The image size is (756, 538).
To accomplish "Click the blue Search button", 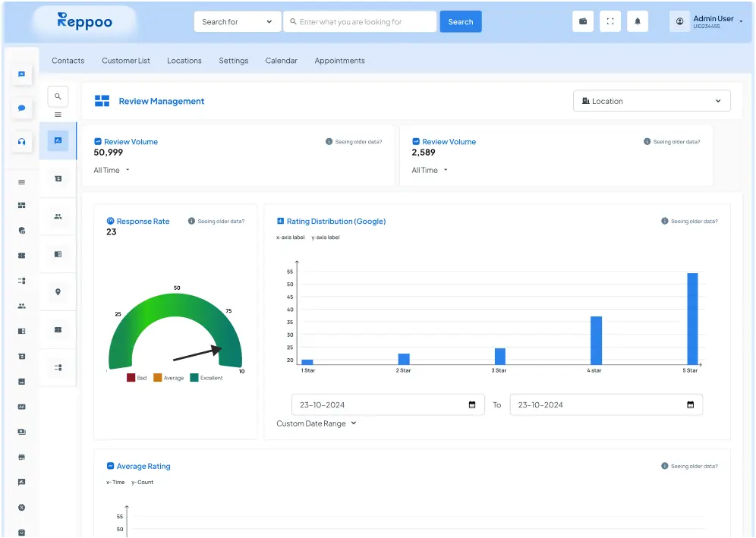I will point(461,22).
